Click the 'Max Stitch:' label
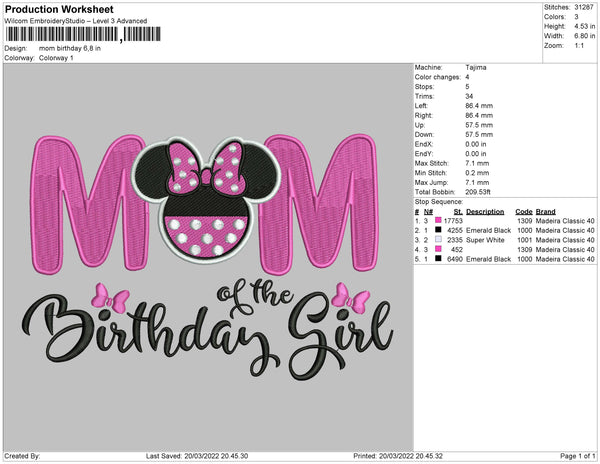The width and height of the screenshot is (600, 464). tap(432, 163)
